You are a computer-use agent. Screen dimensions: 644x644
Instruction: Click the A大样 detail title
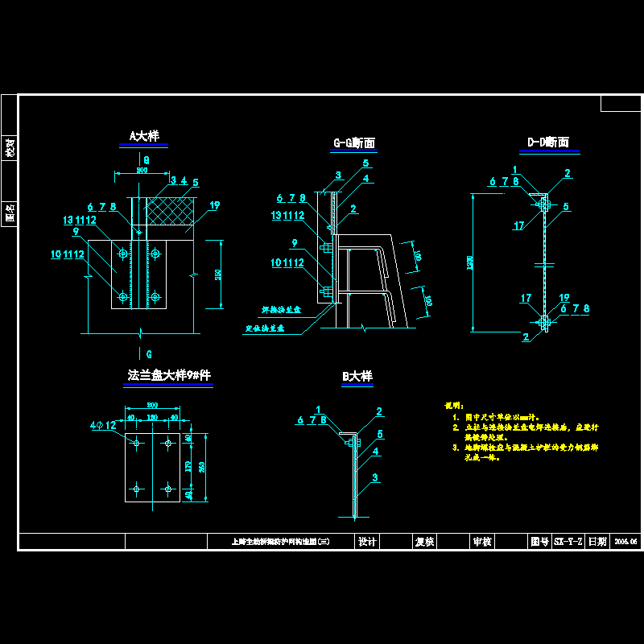(144, 136)
